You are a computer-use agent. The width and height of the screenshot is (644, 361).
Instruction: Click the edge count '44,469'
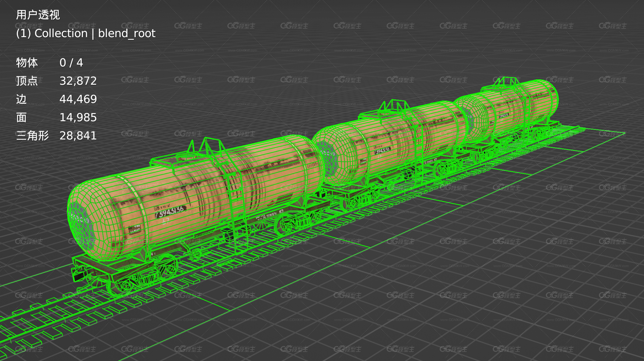coord(78,99)
